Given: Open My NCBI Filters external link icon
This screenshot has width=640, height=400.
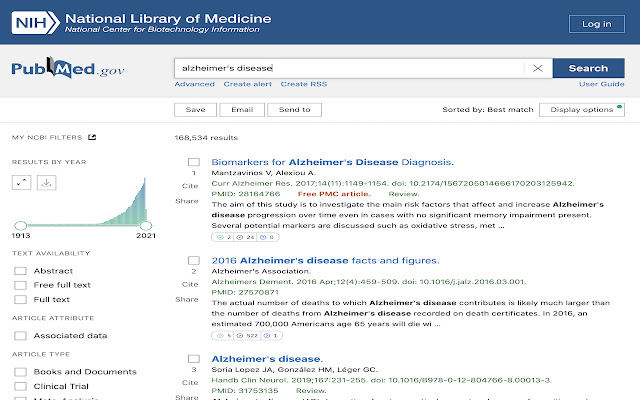Looking at the screenshot, I should pos(92,137).
